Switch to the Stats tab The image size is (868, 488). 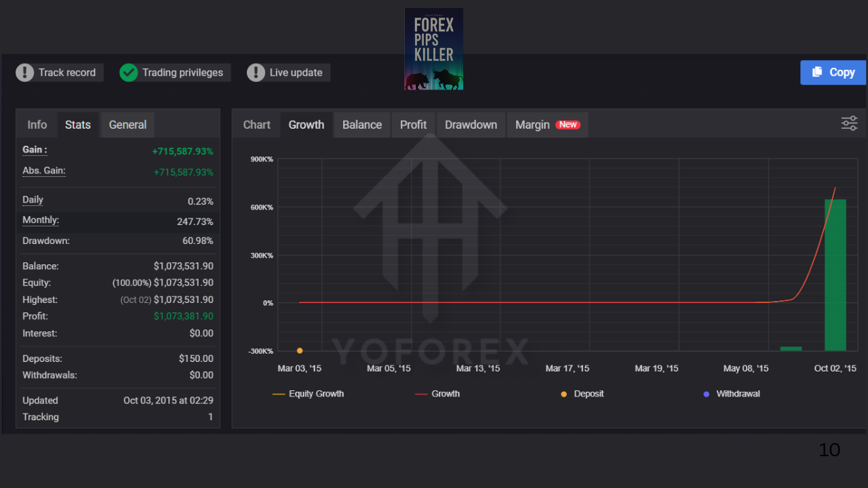pyautogui.click(x=77, y=125)
